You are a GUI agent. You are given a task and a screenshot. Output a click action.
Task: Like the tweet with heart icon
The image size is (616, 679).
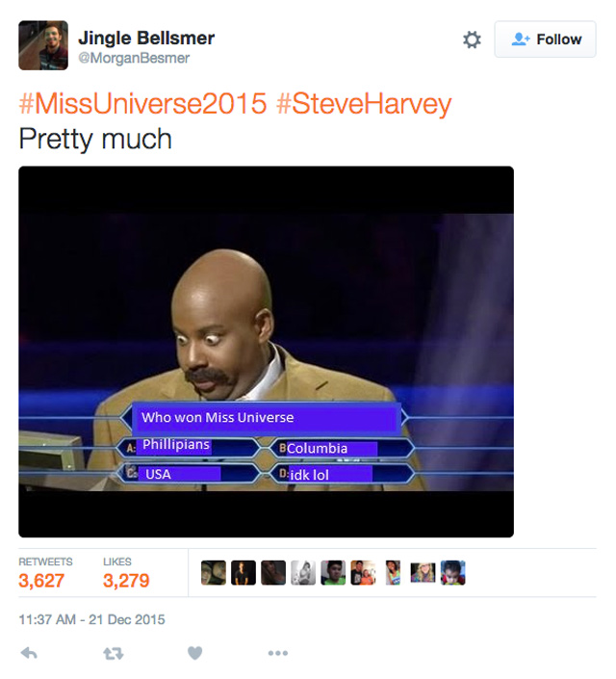194,653
